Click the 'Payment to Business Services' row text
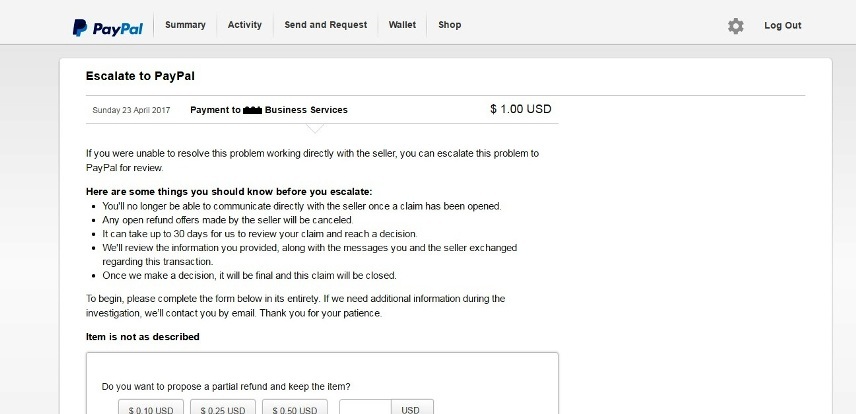Viewport: 856px width, 414px height. (269, 110)
